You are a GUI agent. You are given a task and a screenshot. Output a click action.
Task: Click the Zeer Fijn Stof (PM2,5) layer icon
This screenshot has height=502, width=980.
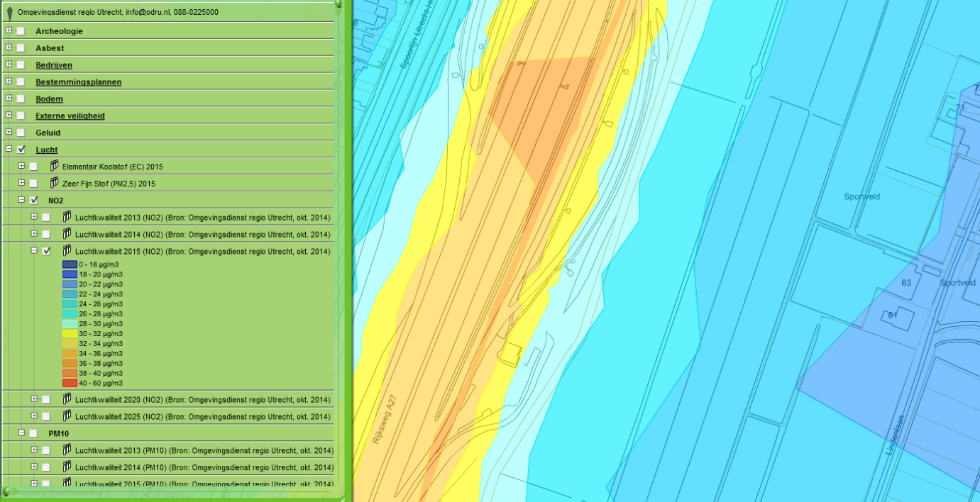click(x=54, y=183)
